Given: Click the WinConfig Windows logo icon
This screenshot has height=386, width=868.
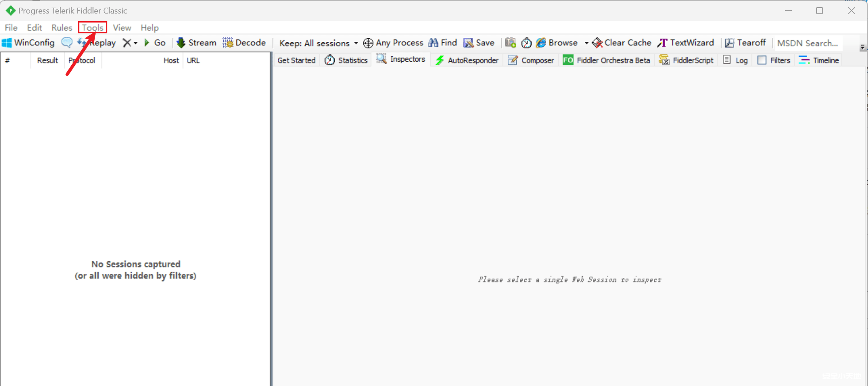Looking at the screenshot, I should click(x=7, y=43).
